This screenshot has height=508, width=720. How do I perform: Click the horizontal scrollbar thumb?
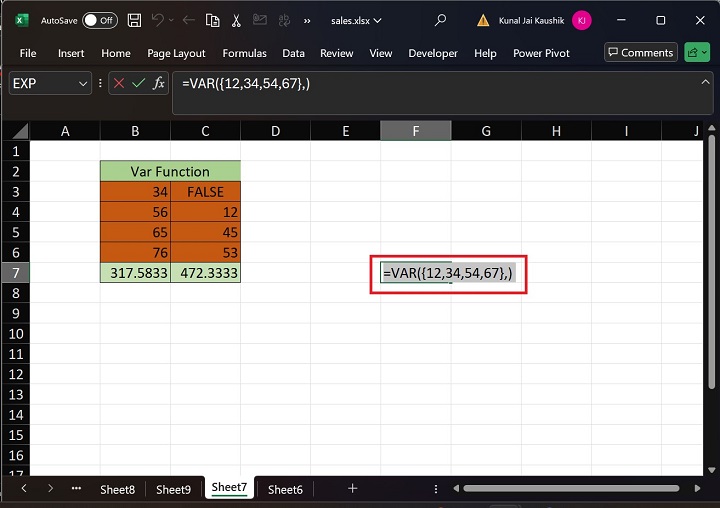tap(571, 488)
